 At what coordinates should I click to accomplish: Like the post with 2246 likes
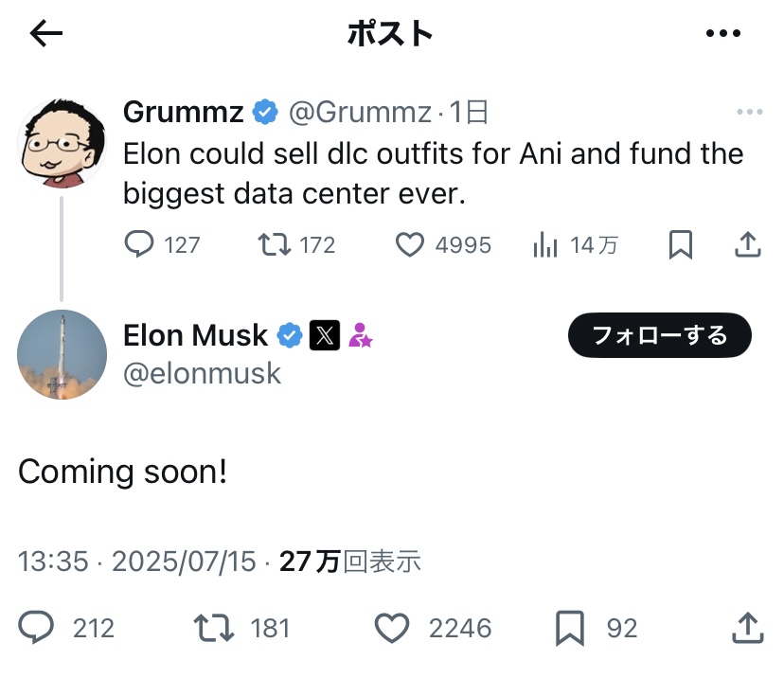point(392,627)
